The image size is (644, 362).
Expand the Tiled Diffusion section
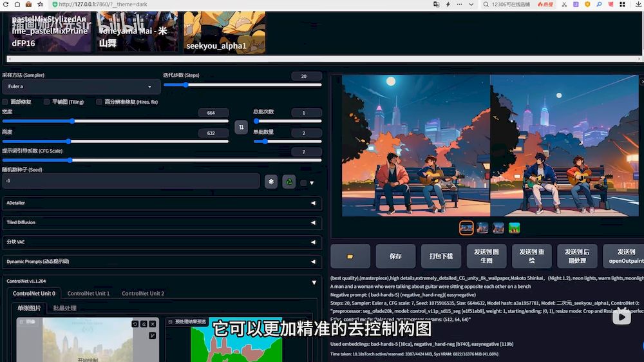click(x=161, y=222)
